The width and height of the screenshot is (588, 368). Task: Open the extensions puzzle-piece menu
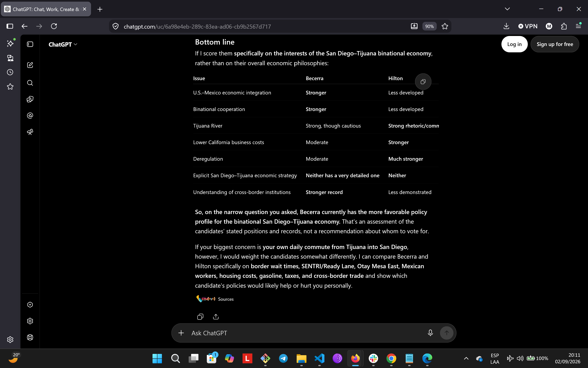(x=564, y=26)
